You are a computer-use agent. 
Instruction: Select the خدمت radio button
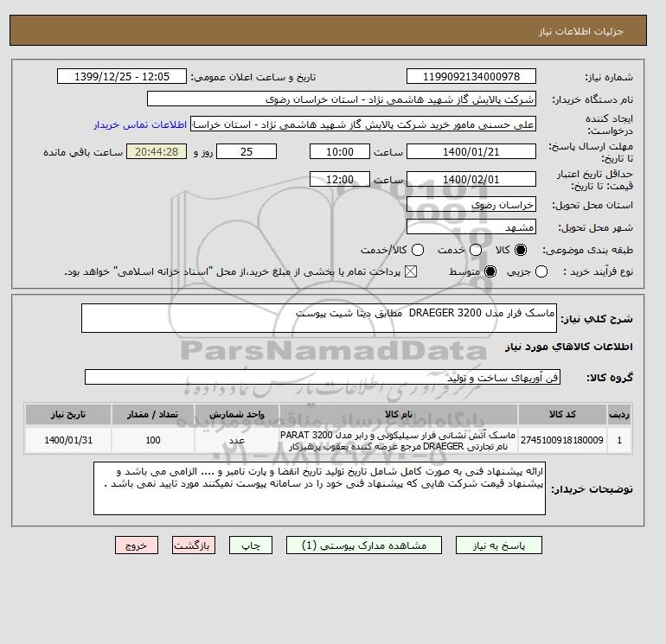click(x=476, y=250)
